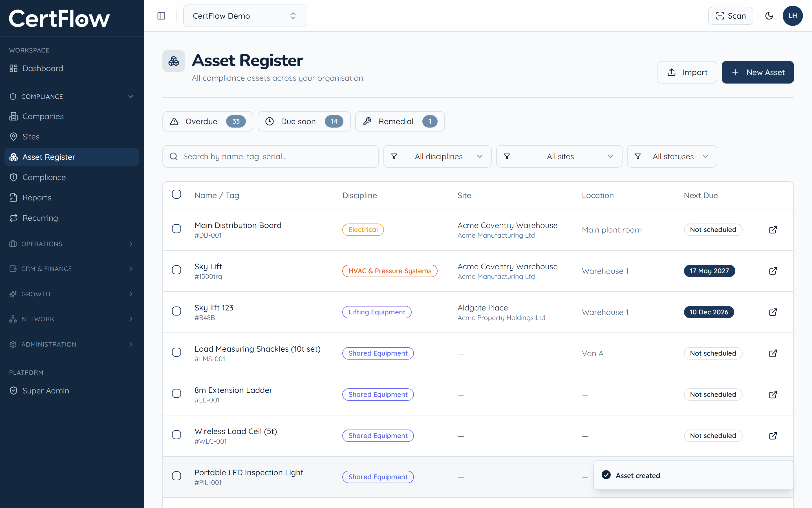812x508 pixels.
Task: Open Wireless Load Cell external link icon
Action: [x=773, y=436]
